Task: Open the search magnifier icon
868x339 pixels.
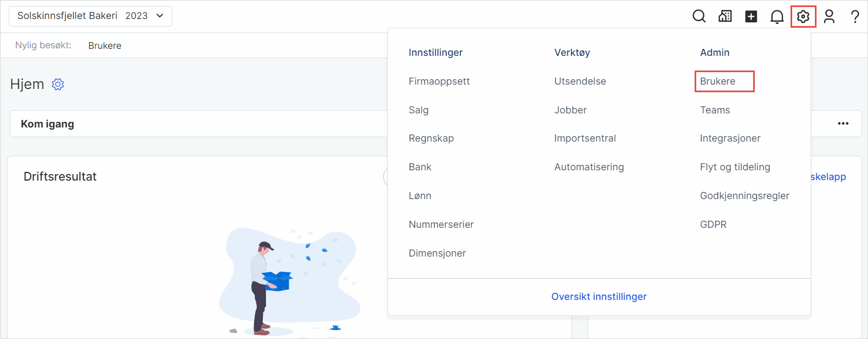Action: [699, 16]
